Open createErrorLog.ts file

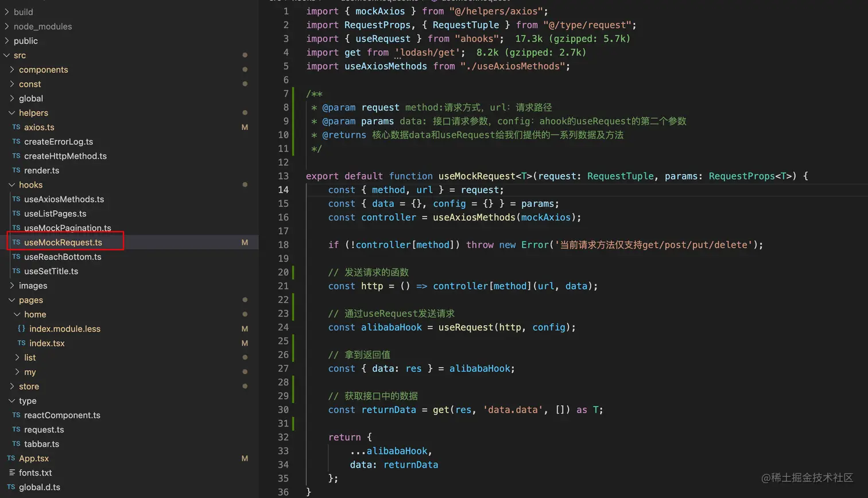click(x=59, y=142)
